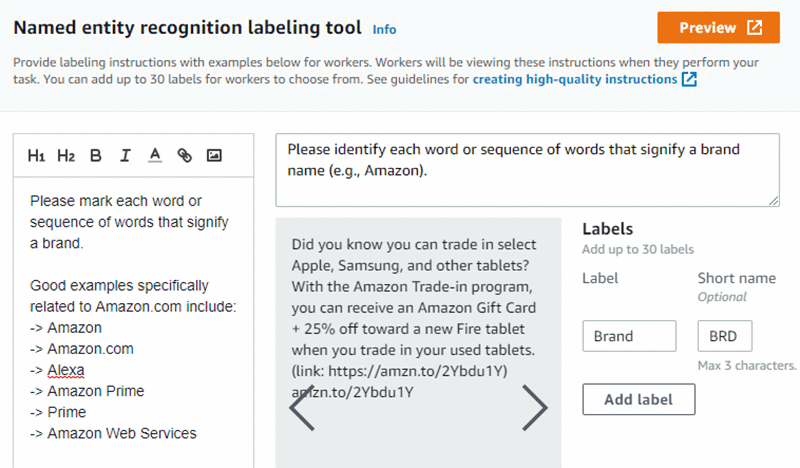Click inside the instructions editor text area
800x468 pixels.
134,320
